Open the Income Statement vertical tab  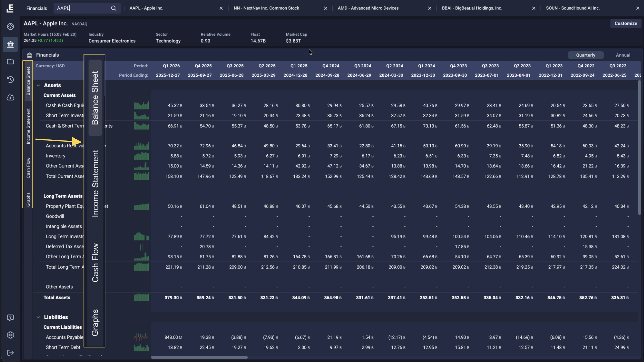point(28,126)
